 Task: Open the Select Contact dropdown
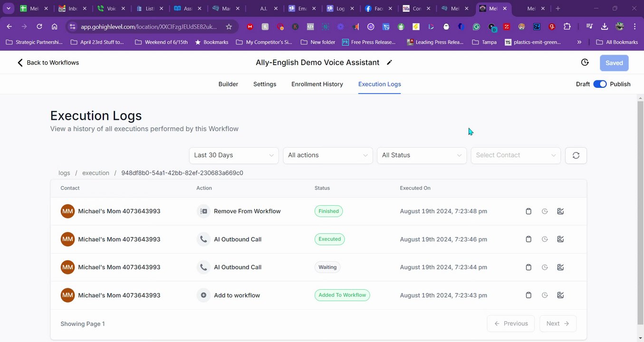pyautogui.click(x=516, y=155)
